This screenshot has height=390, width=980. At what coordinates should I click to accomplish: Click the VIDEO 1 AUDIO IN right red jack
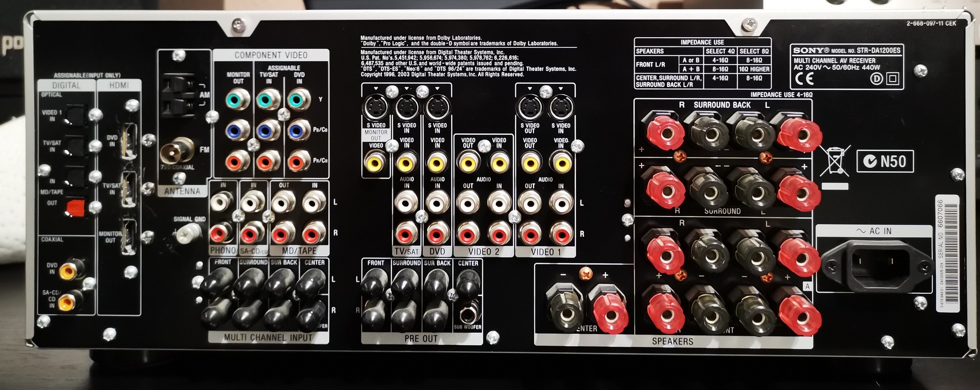561,234
